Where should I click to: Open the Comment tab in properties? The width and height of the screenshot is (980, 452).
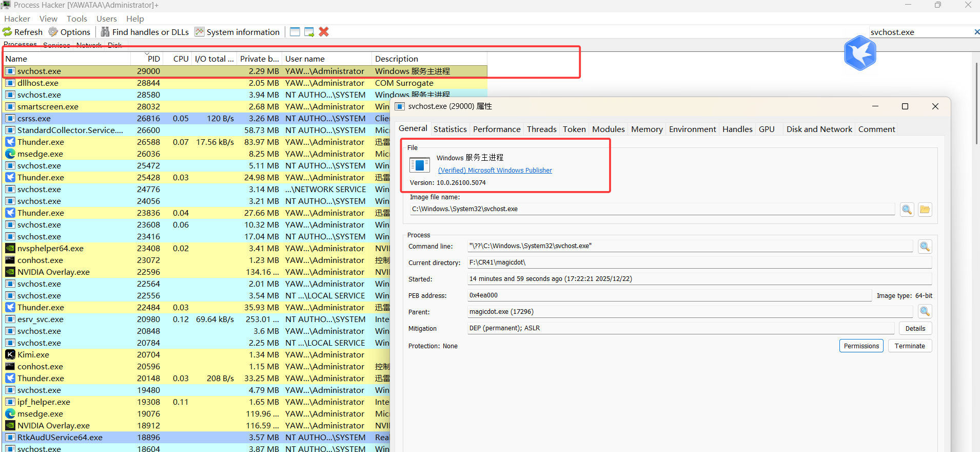(x=876, y=129)
